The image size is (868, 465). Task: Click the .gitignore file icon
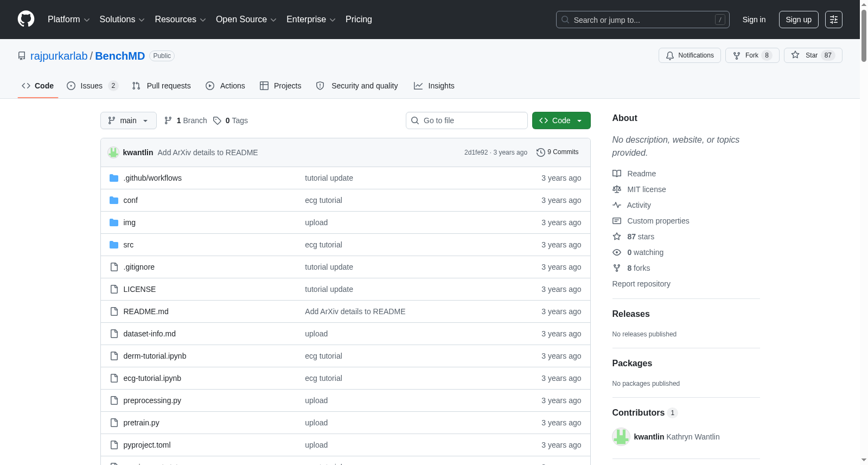click(x=114, y=267)
